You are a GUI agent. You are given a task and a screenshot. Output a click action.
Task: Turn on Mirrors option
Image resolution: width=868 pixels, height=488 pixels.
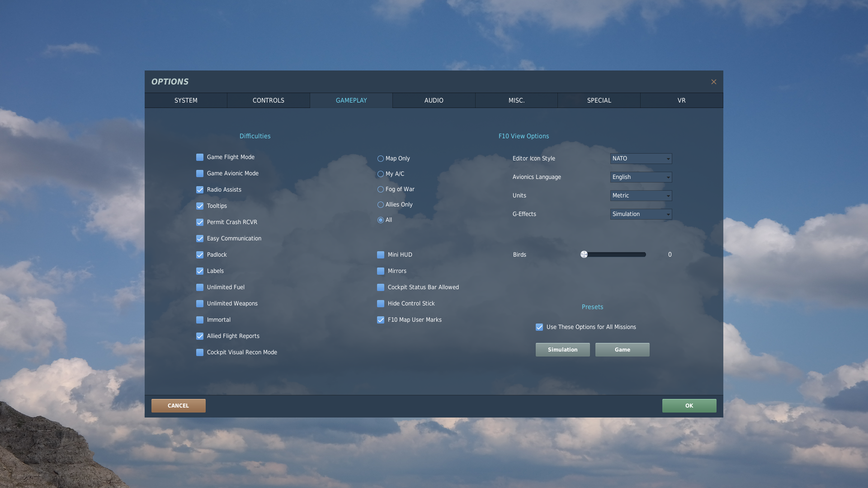click(x=381, y=271)
